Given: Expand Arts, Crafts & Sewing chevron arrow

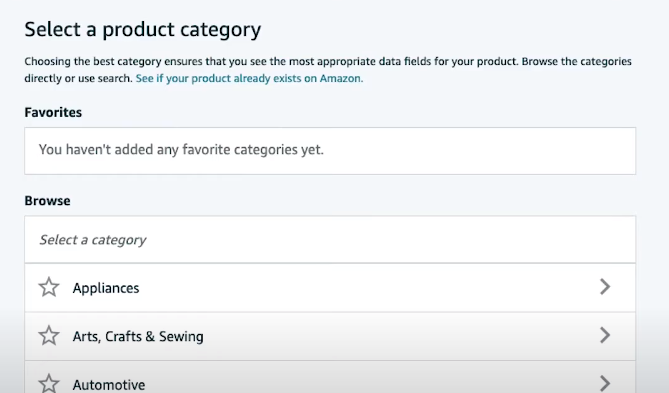Looking at the screenshot, I should pyautogui.click(x=605, y=335).
